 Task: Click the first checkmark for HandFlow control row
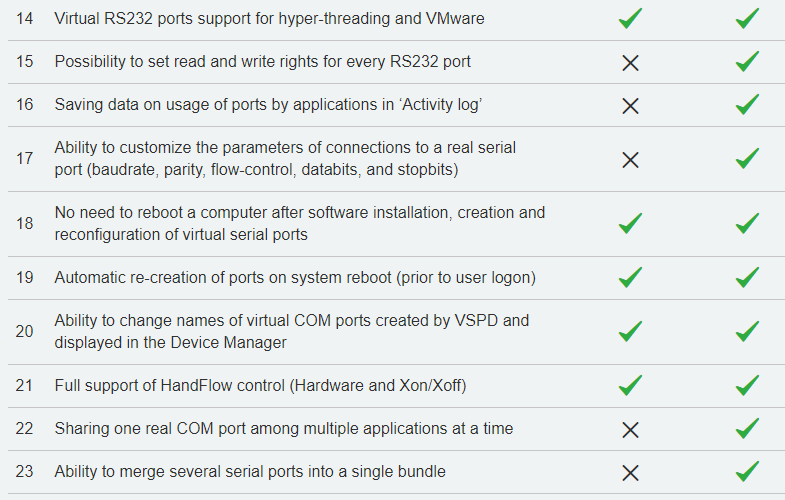tap(630, 385)
